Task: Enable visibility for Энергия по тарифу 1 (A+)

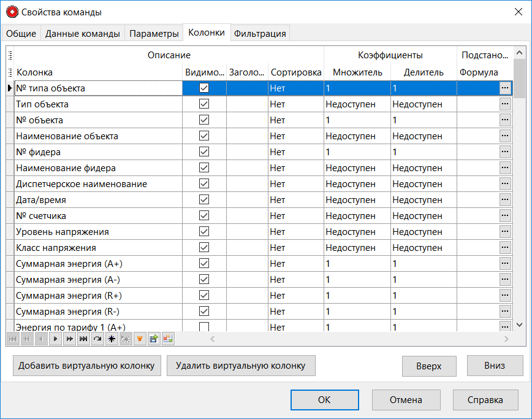Action: pyautogui.click(x=204, y=327)
